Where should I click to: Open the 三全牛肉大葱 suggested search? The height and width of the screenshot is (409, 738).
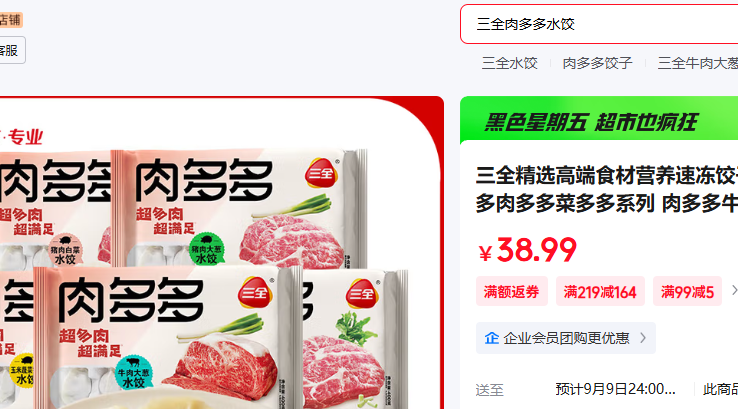tap(698, 63)
